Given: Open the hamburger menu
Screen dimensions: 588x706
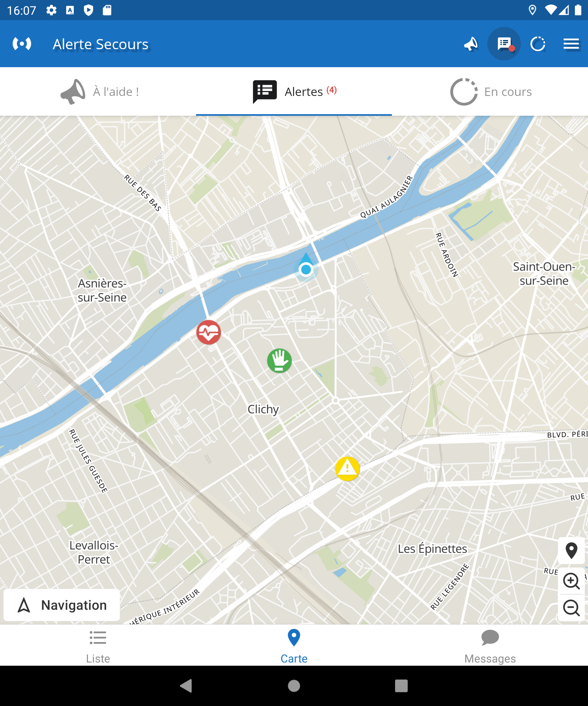Looking at the screenshot, I should tap(571, 44).
